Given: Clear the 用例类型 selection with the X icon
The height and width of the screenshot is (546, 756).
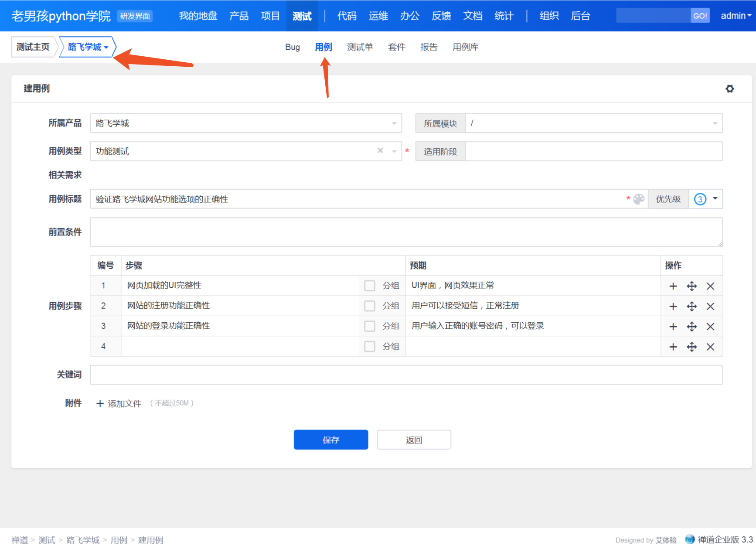Looking at the screenshot, I should click(x=380, y=151).
